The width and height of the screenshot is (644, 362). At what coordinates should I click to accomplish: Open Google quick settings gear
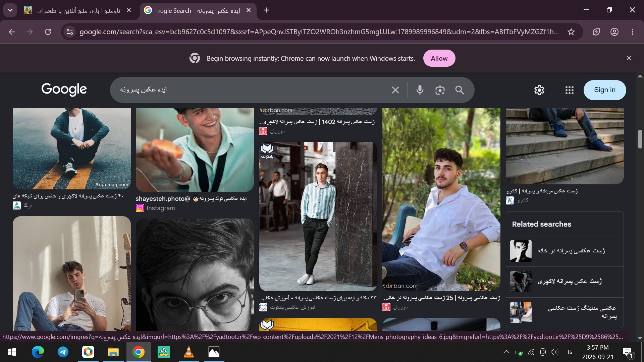539,90
